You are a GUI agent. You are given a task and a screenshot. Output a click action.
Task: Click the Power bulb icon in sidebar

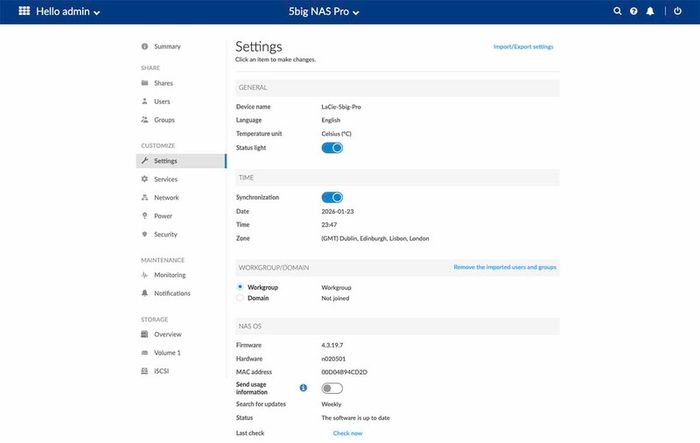click(x=145, y=216)
